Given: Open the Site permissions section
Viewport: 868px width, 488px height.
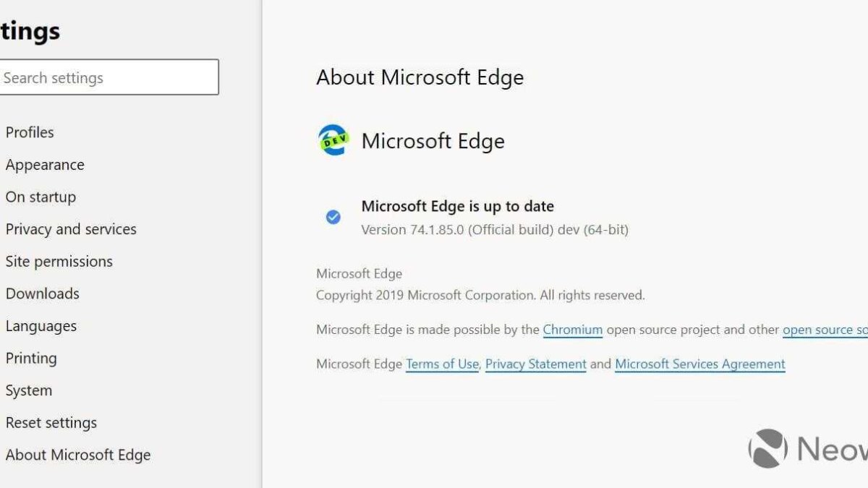Looking at the screenshot, I should click(x=59, y=261).
